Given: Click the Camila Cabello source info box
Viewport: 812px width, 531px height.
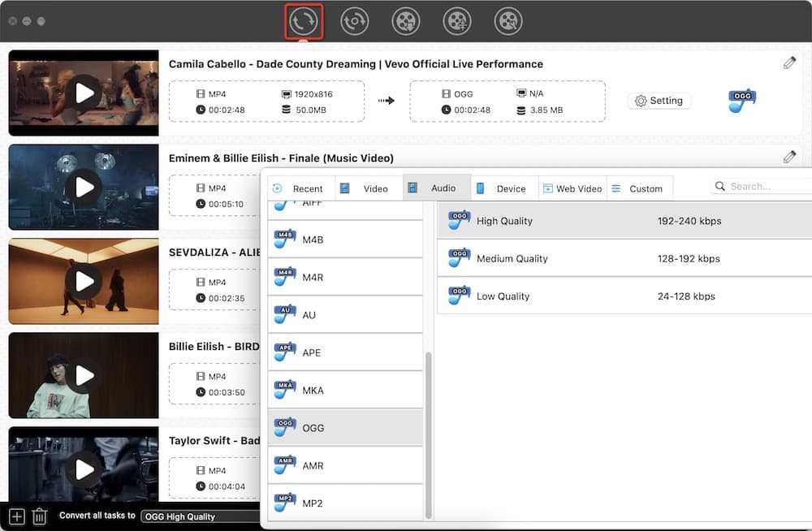Looking at the screenshot, I should tap(266, 101).
